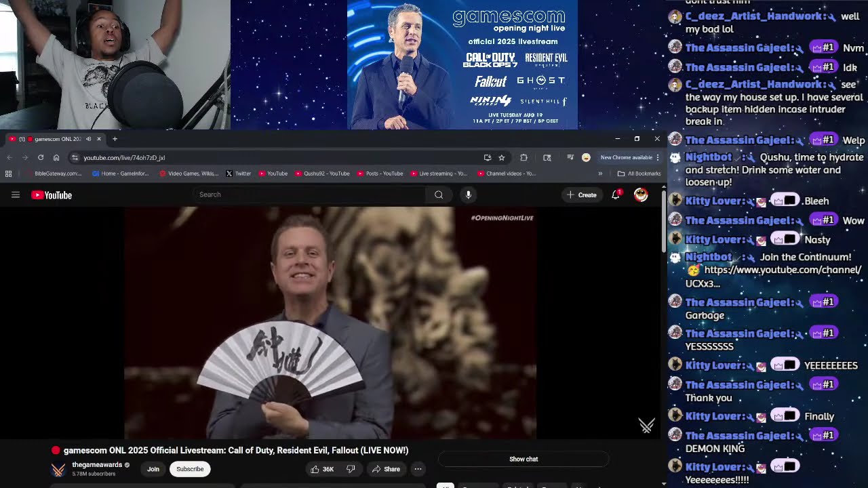Select the video title text
Image resolution: width=868 pixels, height=488 pixels.
(236, 450)
